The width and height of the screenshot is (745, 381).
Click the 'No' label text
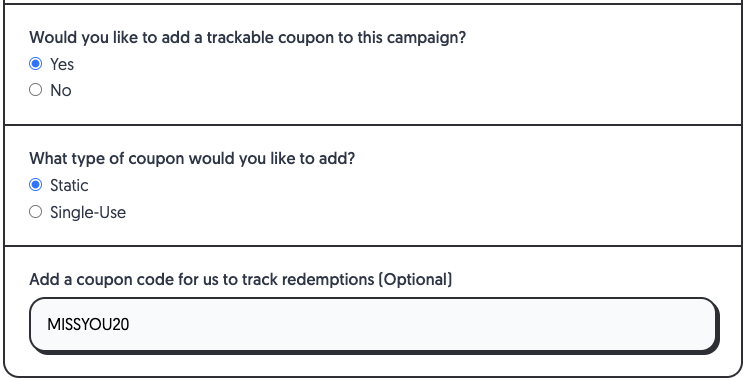(61, 90)
